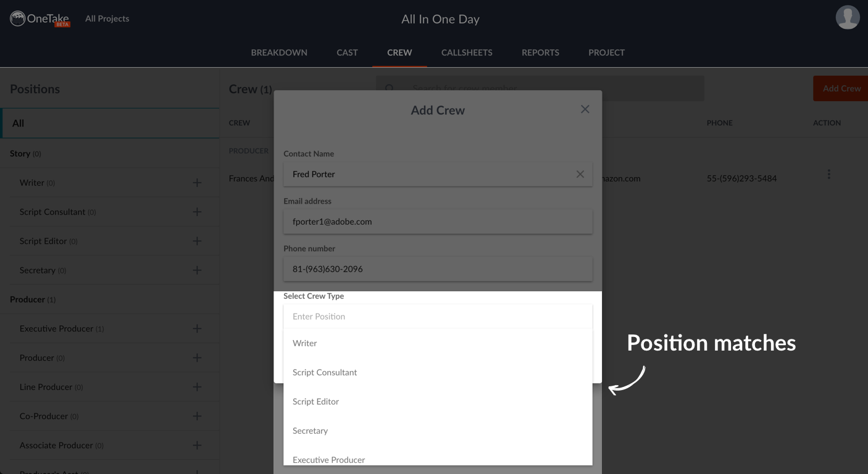
Task: Add a crew member to Producer position
Action: coord(197,358)
